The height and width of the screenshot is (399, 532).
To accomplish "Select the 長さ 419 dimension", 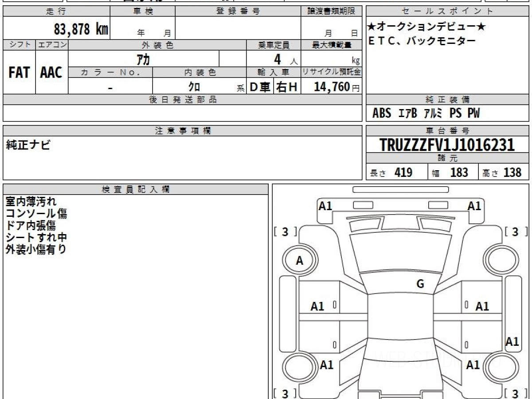I will (x=391, y=172).
